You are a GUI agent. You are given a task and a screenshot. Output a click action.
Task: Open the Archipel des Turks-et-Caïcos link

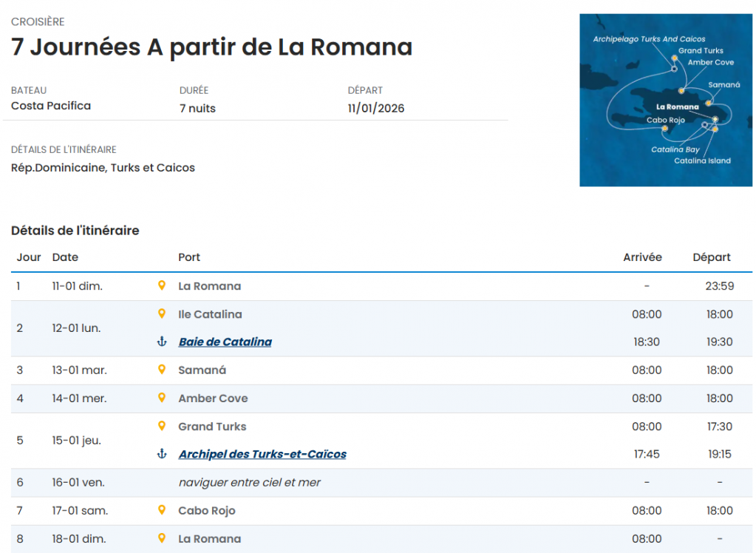coord(262,454)
